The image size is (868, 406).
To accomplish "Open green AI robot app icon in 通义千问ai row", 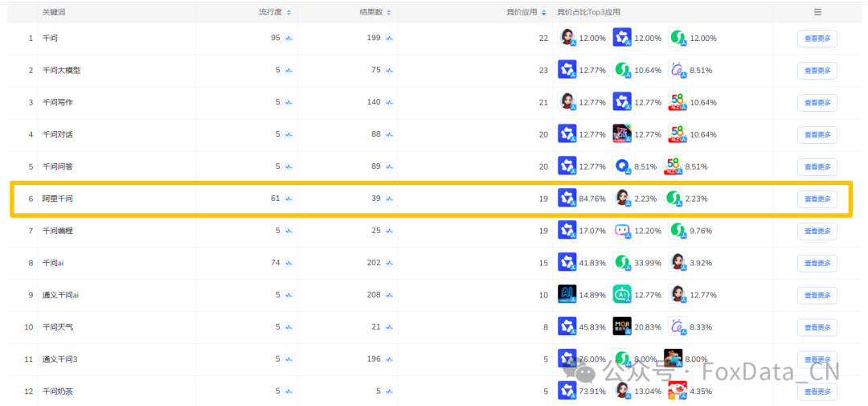I will click(x=622, y=295).
